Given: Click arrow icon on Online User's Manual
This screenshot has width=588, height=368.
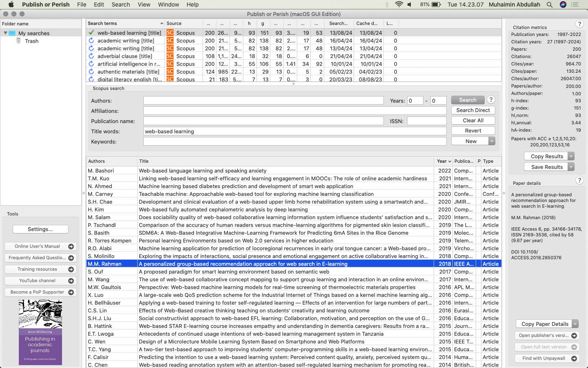Looking at the screenshot, I should coord(71,247).
